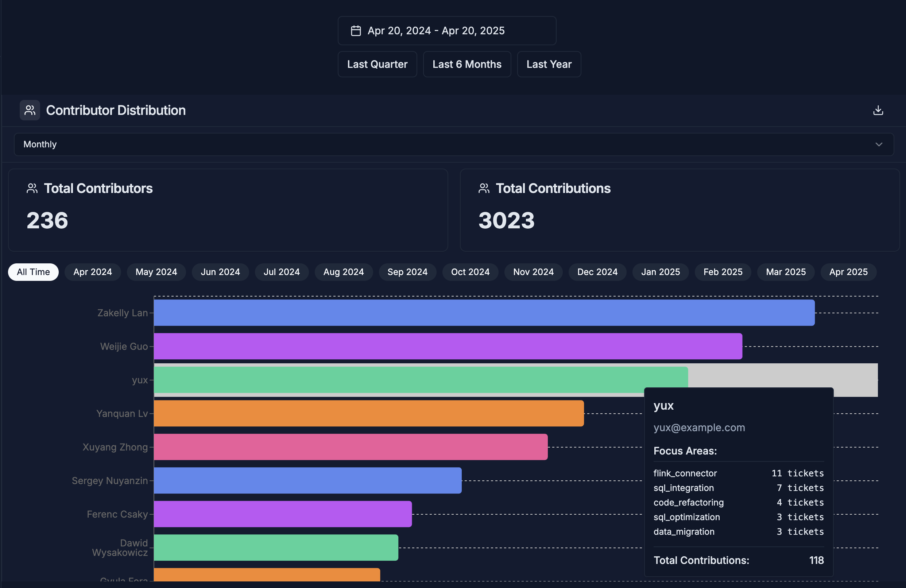This screenshot has width=906, height=588.
Task: Click Yanquan Lv's orange bar
Action: click(x=368, y=413)
